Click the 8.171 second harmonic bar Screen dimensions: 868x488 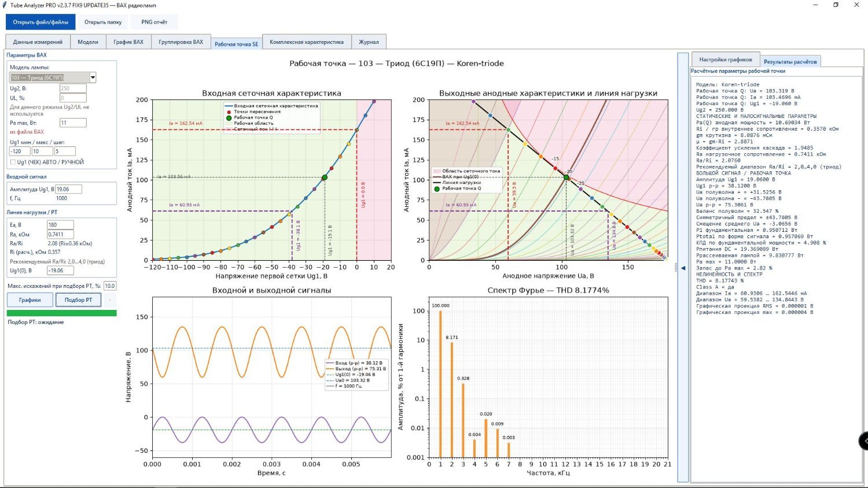pos(452,400)
